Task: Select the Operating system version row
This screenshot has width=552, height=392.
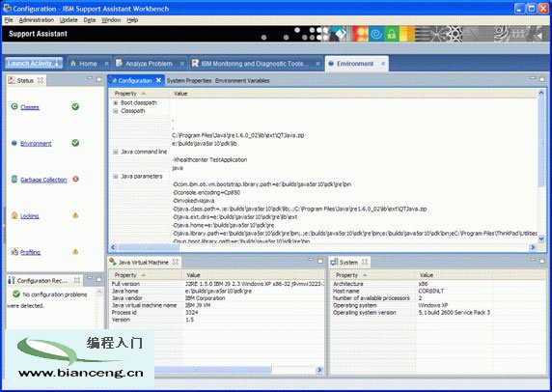Action: tap(438, 313)
